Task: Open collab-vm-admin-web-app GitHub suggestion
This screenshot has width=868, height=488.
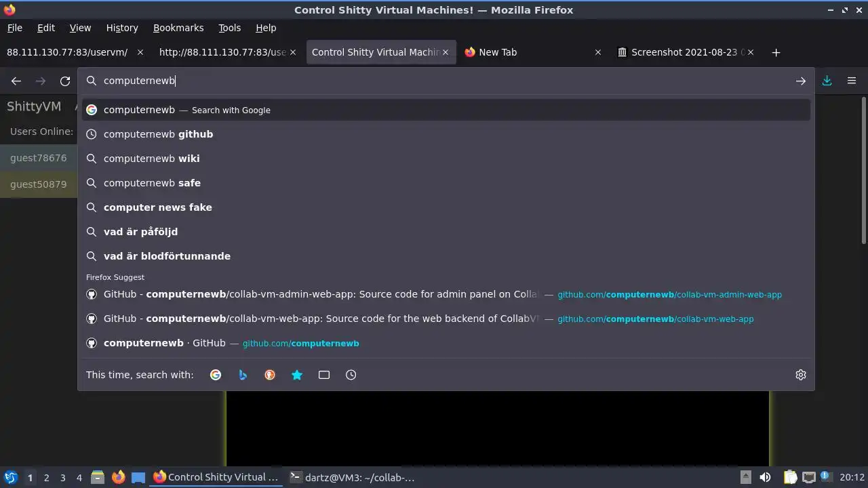Action: click(446, 294)
